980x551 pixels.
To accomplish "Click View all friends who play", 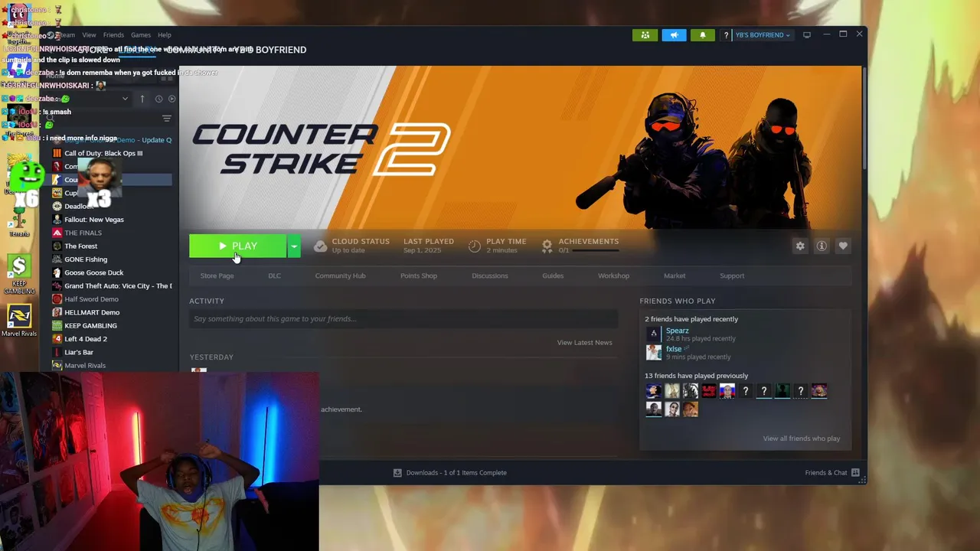I will [x=801, y=439].
